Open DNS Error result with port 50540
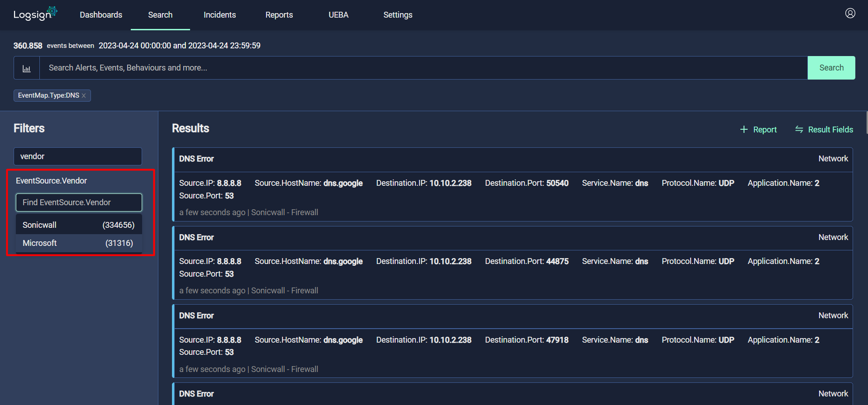Screen dimensions: 868x405 [x=513, y=184]
